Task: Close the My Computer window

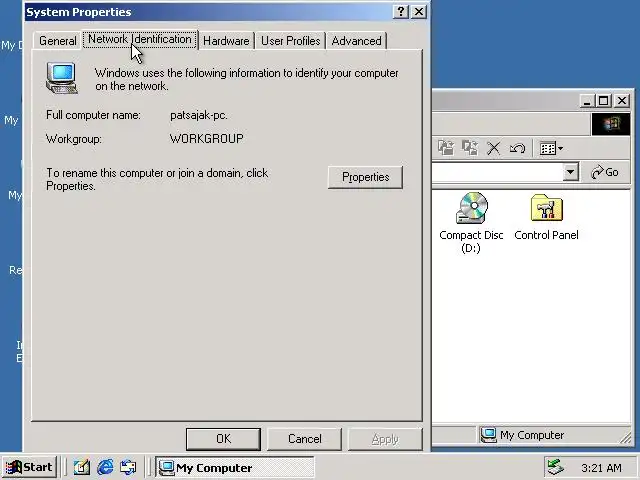Action: [x=622, y=100]
